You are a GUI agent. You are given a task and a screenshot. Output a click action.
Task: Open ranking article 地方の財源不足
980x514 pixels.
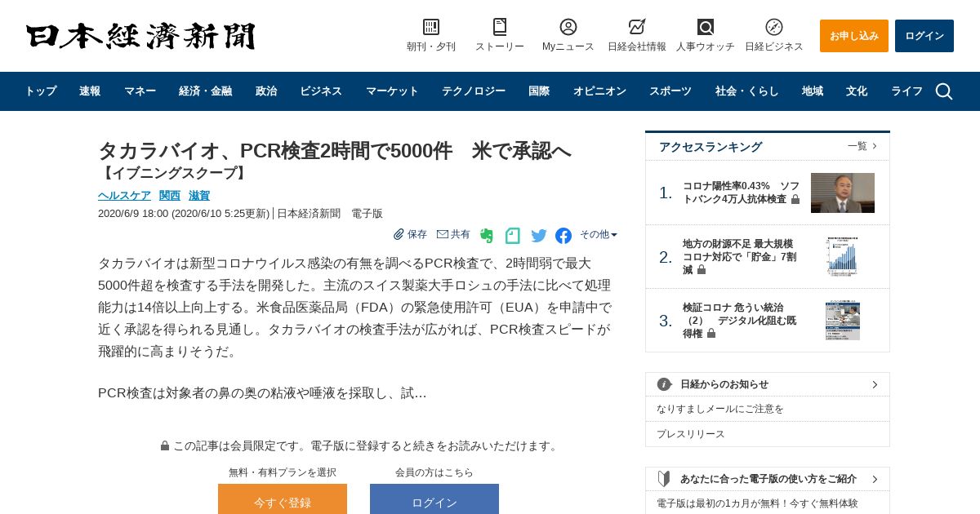click(x=740, y=257)
